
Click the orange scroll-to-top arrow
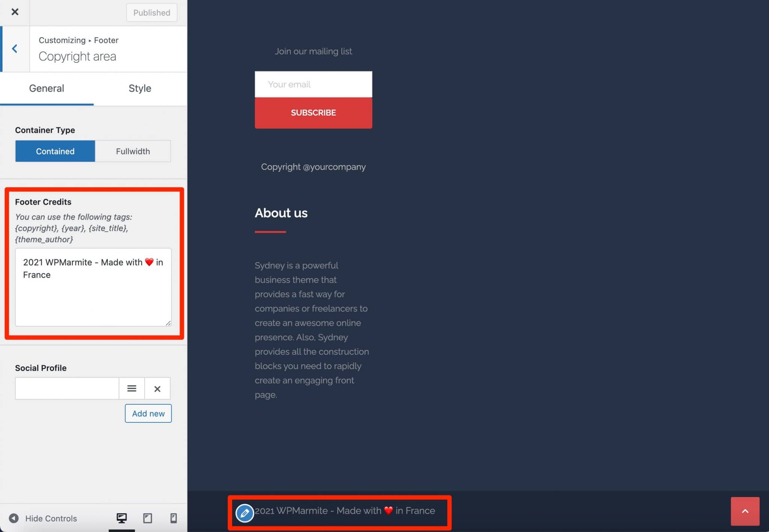tap(745, 511)
